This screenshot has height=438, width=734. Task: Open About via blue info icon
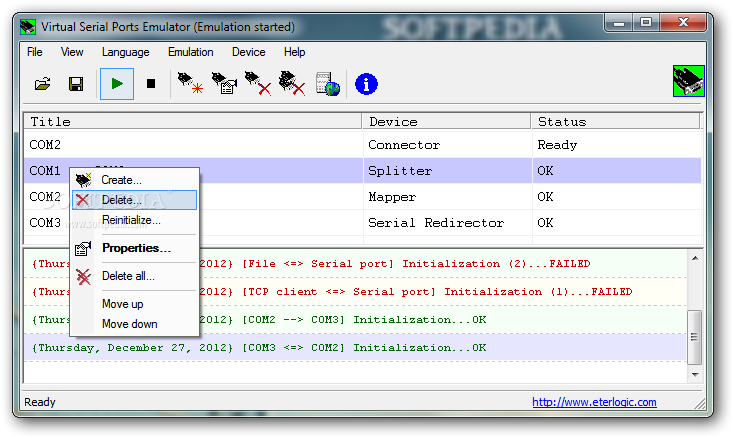pos(366,84)
